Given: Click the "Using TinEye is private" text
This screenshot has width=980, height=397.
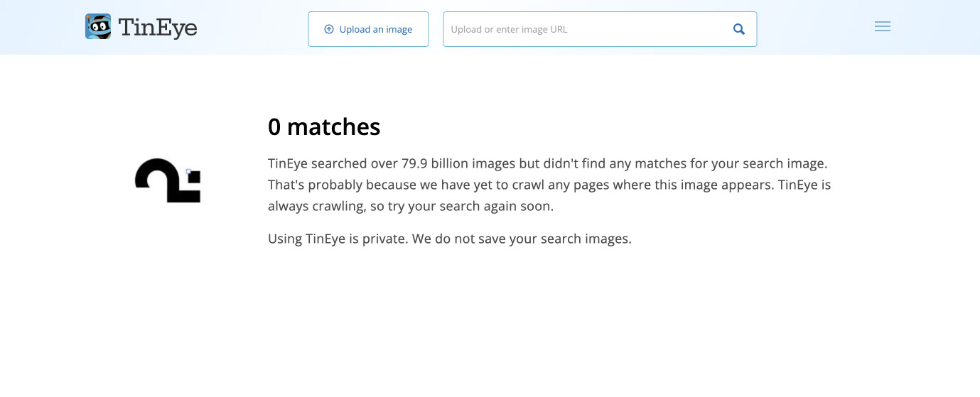Looking at the screenshot, I should click(337, 239).
